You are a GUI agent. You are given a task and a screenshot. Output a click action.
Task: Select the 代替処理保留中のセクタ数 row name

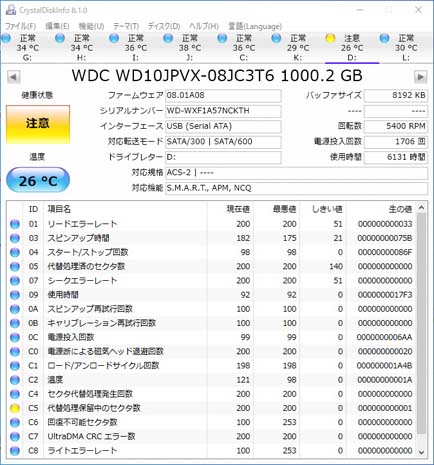tap(94, 408)
